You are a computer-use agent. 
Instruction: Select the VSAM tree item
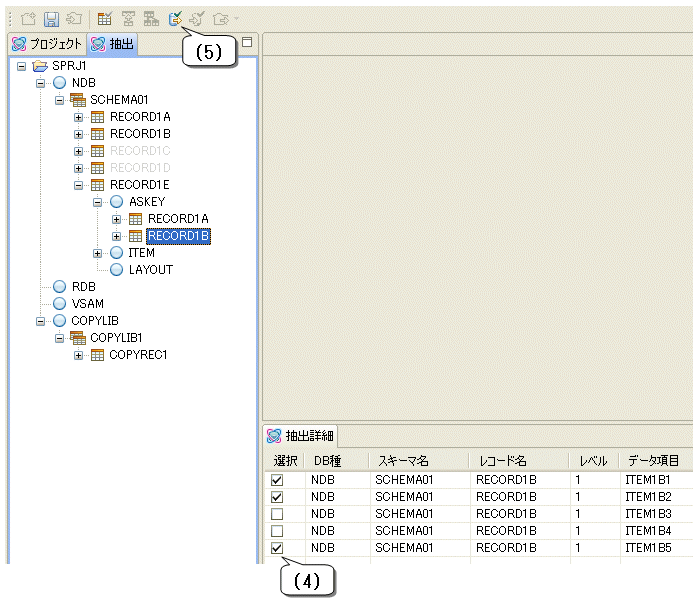87,303
